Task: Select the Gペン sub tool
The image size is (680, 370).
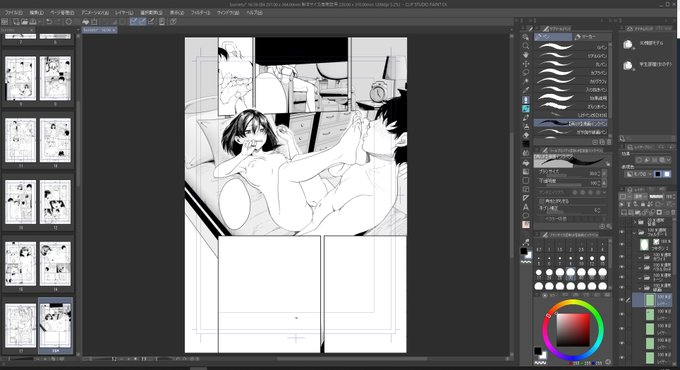Action: [x=571, y=47]
